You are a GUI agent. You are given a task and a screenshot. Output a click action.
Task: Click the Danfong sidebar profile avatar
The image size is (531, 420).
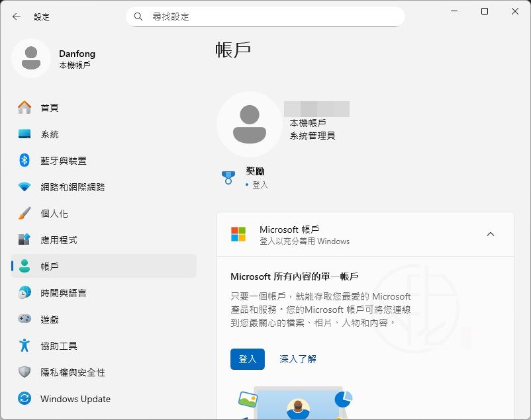click(31, 58)
